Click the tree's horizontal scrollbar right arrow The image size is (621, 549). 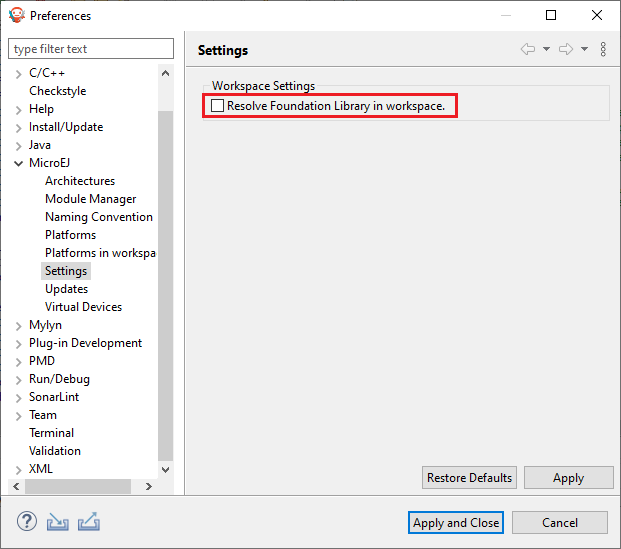(x=149, y=486)
